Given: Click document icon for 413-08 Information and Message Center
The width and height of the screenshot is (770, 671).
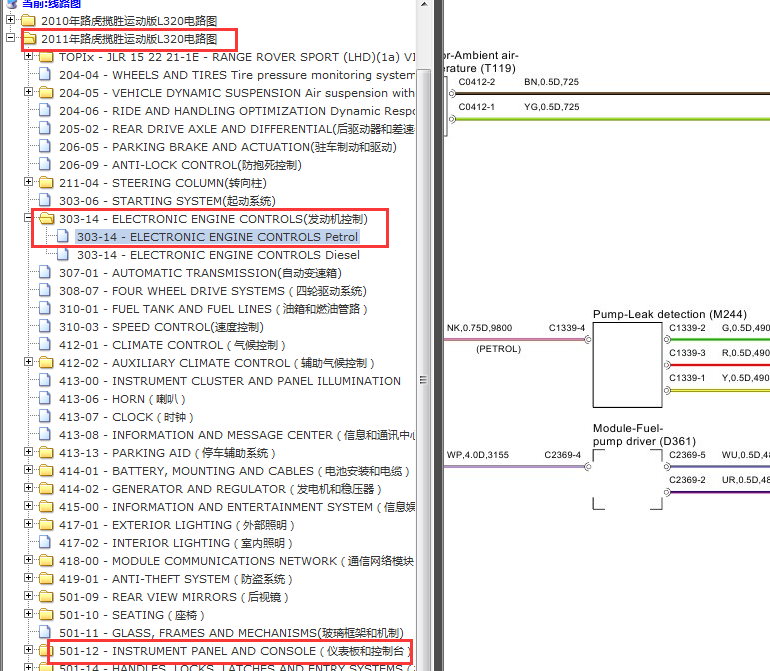Looking at the screenshot, I should click(45, 434).
